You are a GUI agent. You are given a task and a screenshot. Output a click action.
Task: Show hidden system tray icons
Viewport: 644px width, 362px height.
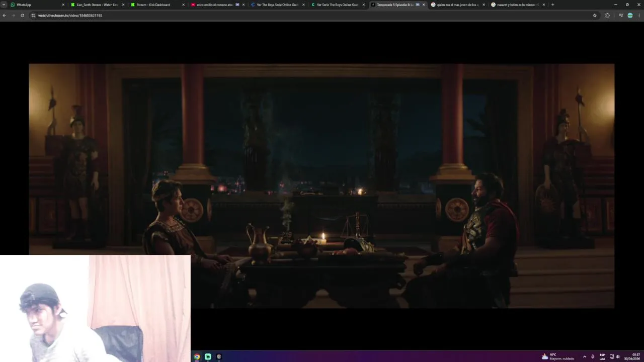pos(584,356)
